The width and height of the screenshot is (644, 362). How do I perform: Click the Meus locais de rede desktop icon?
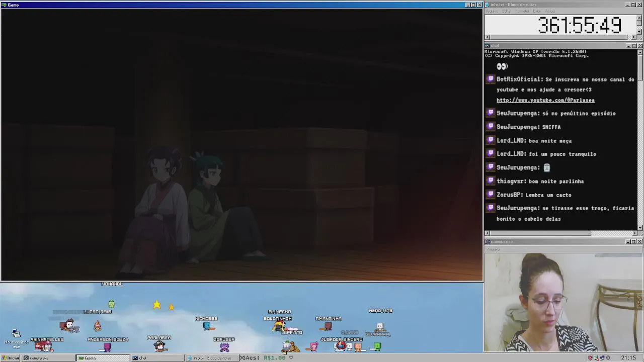(x=16, y=338)
